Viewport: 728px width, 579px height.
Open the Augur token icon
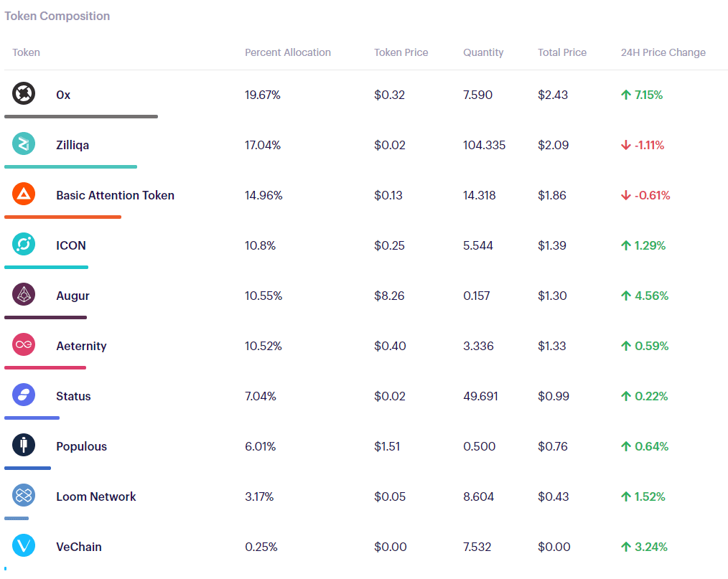point(24,294)
